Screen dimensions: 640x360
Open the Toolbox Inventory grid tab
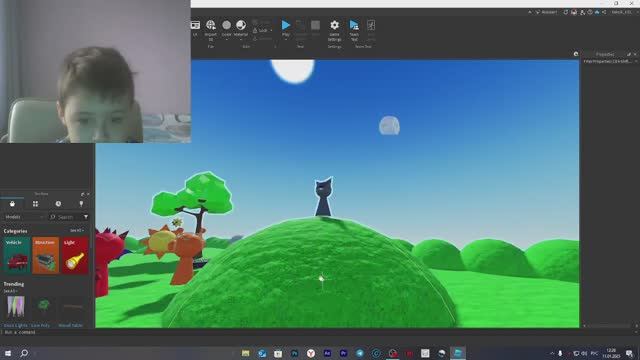36,204
